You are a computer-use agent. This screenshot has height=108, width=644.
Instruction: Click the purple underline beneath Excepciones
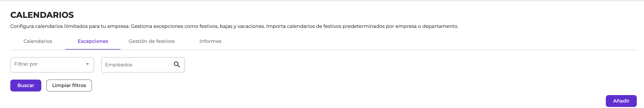click(93, 49)
